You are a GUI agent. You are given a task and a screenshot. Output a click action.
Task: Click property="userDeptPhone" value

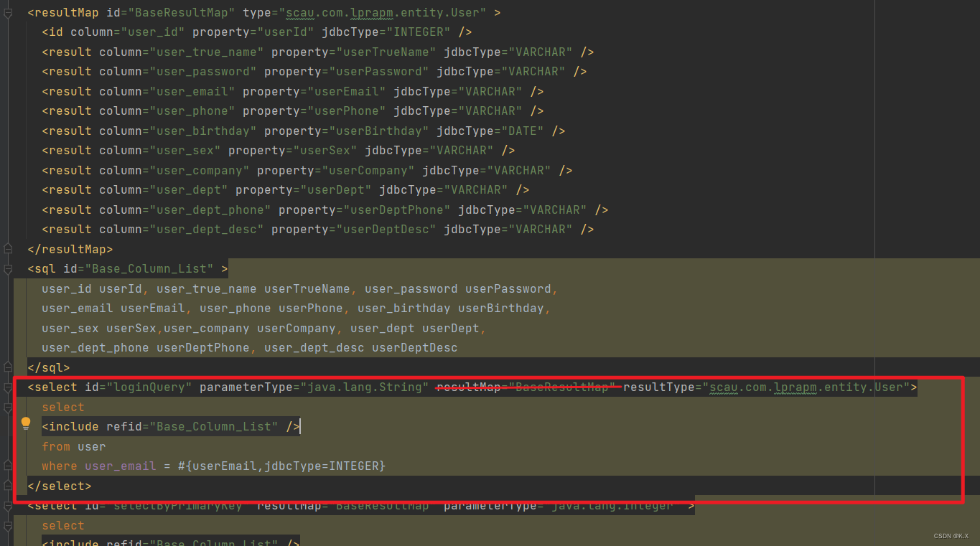[365, 210]
